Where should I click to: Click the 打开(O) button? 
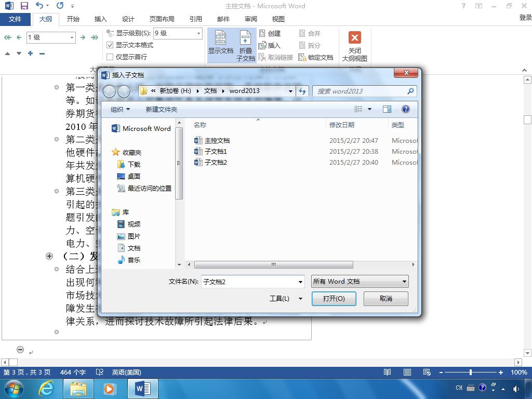pyautogui.click(x=334, y=299)
